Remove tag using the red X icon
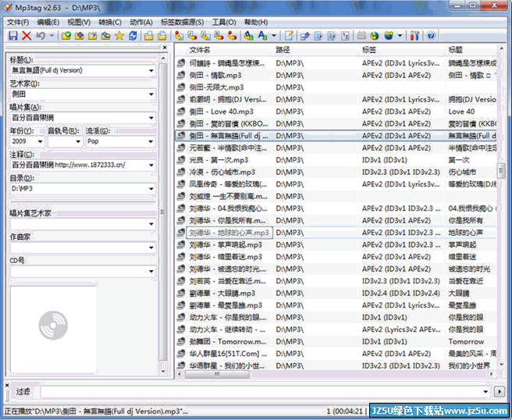 click(x=27, y=36)
